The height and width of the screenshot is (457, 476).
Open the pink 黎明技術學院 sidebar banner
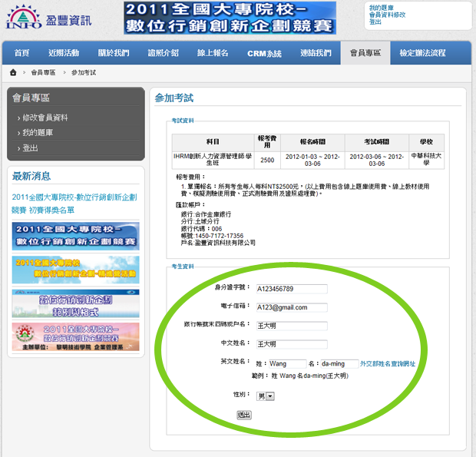(x=75, y=336)
